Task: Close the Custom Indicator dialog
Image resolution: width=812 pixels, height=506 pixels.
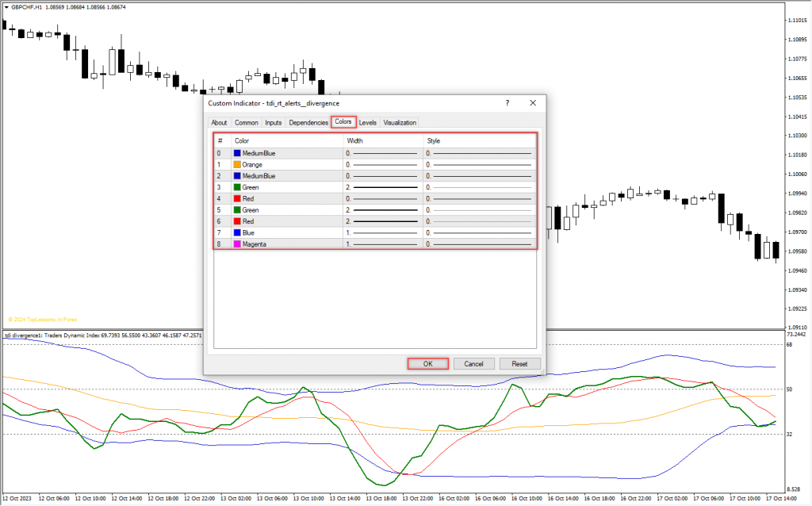Action: point(533,103)
